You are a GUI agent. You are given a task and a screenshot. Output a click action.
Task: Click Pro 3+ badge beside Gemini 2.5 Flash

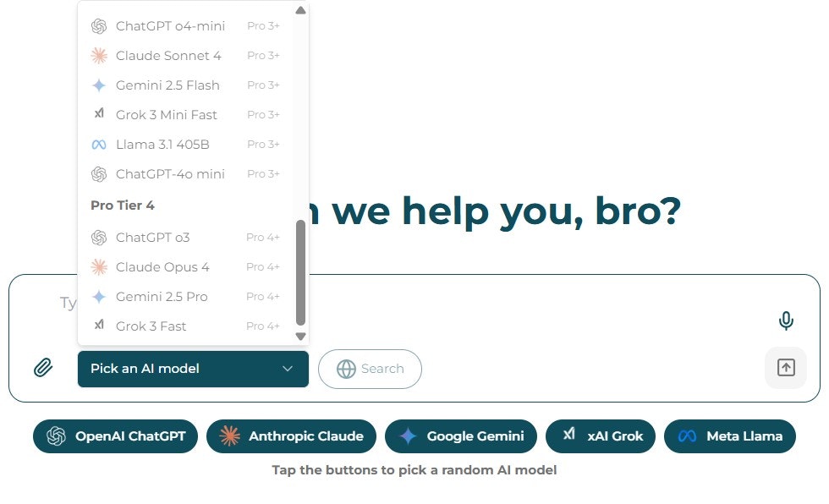click(x=263, y=85)
